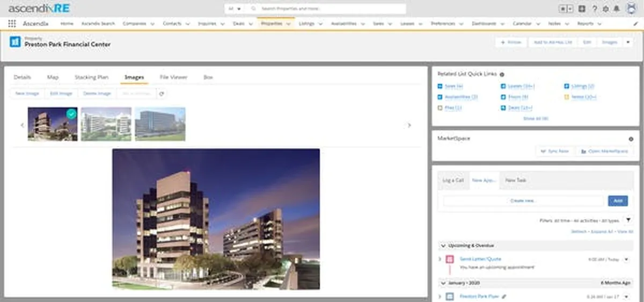
Task: Open more record actions dropdown arrow
Action: [628, 42]
